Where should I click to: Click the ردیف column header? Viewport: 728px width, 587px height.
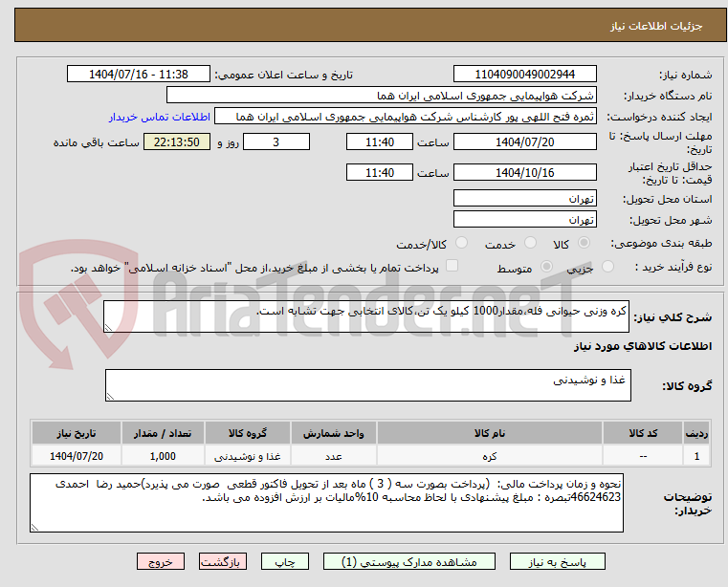(x=696, y=433)
